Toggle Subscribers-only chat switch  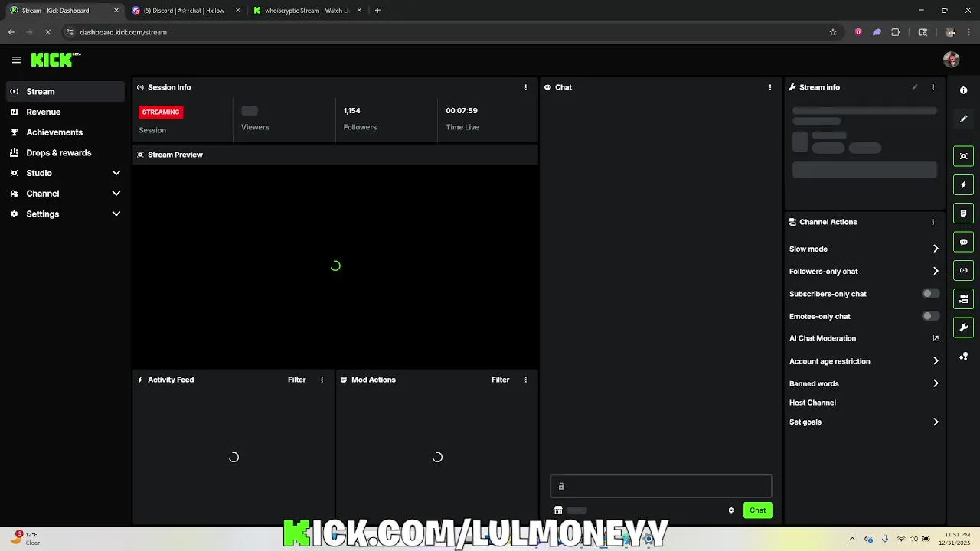point(930,294)
